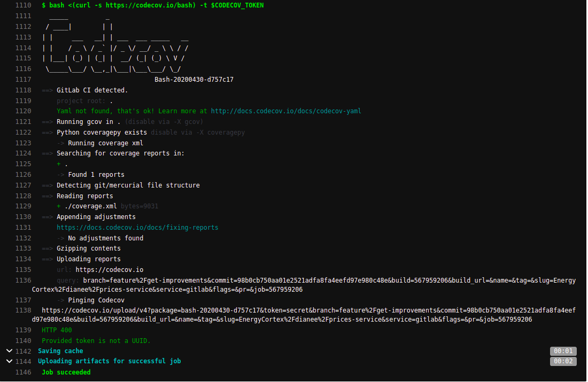Click the disable via -X coveragepy hint

click(198, 132)
